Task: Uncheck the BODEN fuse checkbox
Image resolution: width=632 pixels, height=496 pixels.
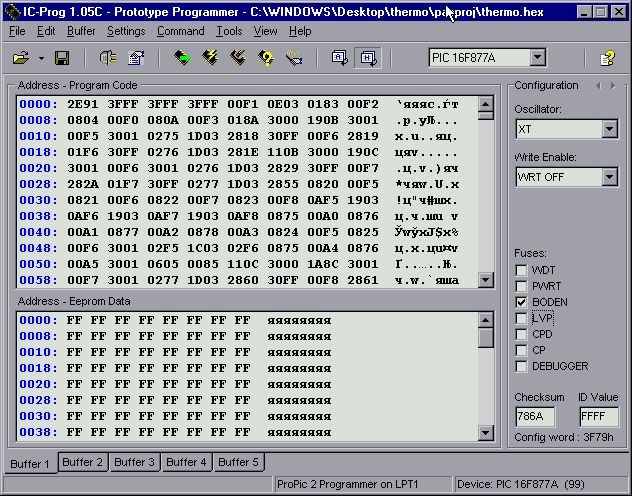Action: coord(521,302)
